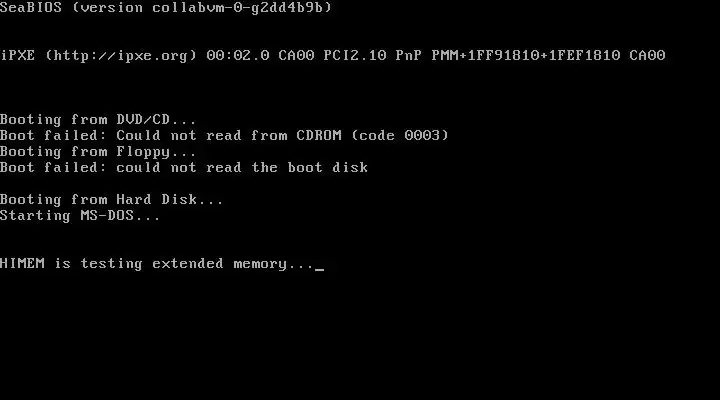The image size is (720, 400).
Task: Click the 'Booting from DVD/CD...' line
Action: point(98,120)
